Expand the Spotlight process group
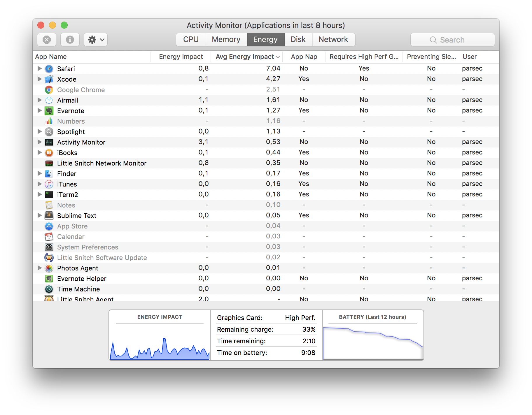Image resolution: width=532 pixels, height=415 pixels. (x=40, y=131)
